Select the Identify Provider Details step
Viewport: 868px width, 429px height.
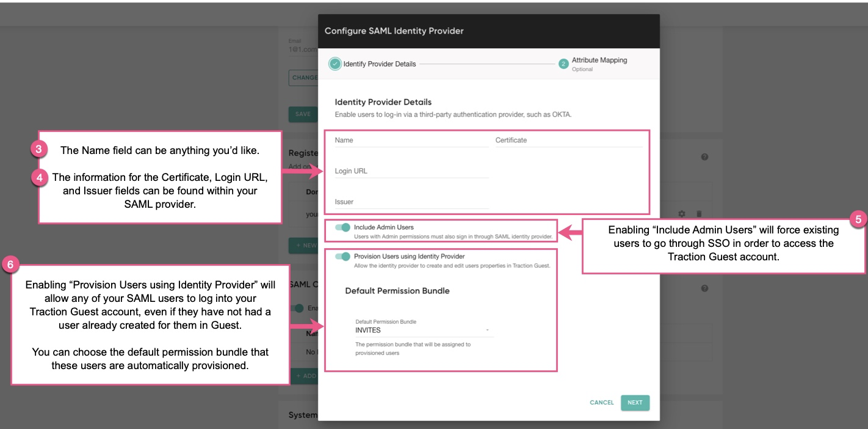pyautogui.click(x=378, y=64)
